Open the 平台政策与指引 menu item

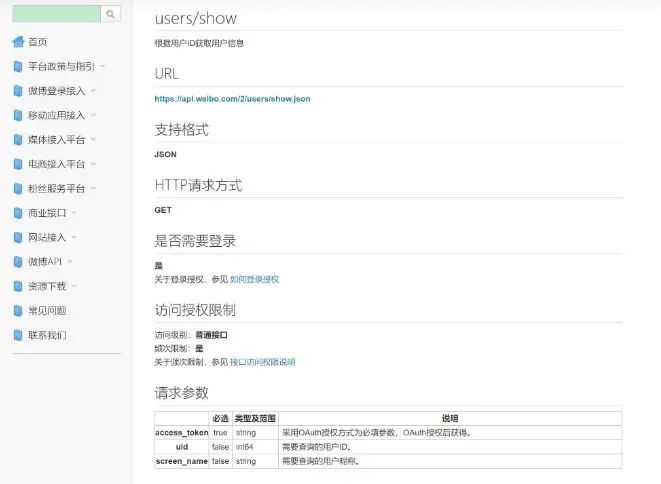point(61,66)
